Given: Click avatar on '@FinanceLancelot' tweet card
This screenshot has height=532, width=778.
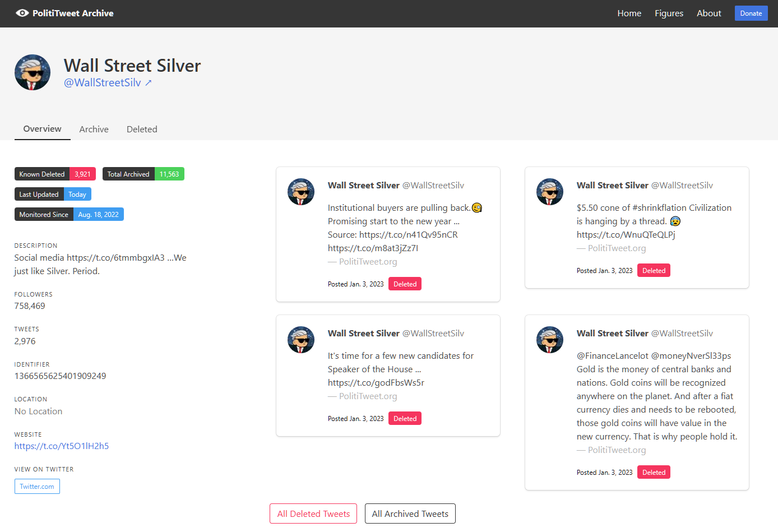Looking at the screenshot, I should (x=550, y=340).
